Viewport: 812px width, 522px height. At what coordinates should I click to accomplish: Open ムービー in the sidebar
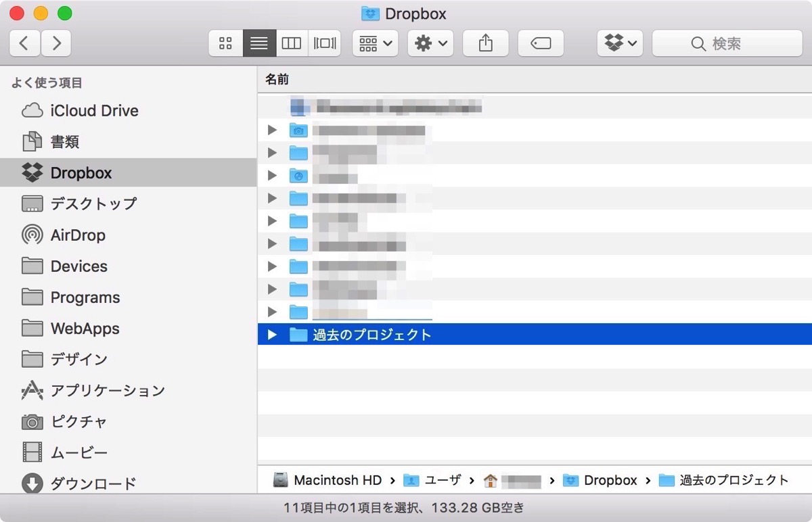coord(129,452)
